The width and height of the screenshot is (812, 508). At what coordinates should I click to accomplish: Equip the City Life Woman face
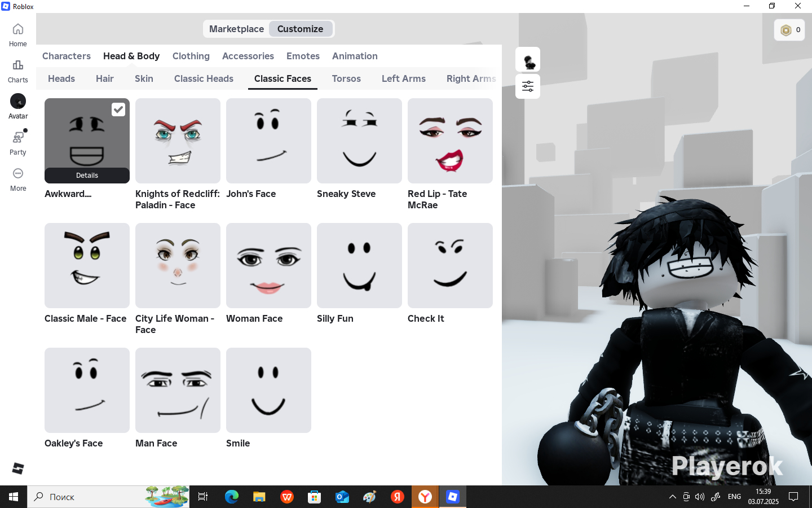178,265
